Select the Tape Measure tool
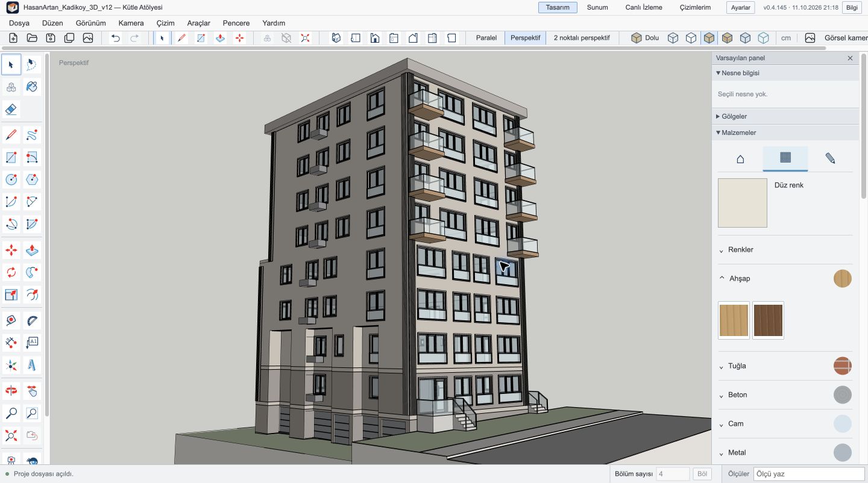Screen dimensions: 868x483 (x=11, y=320)
